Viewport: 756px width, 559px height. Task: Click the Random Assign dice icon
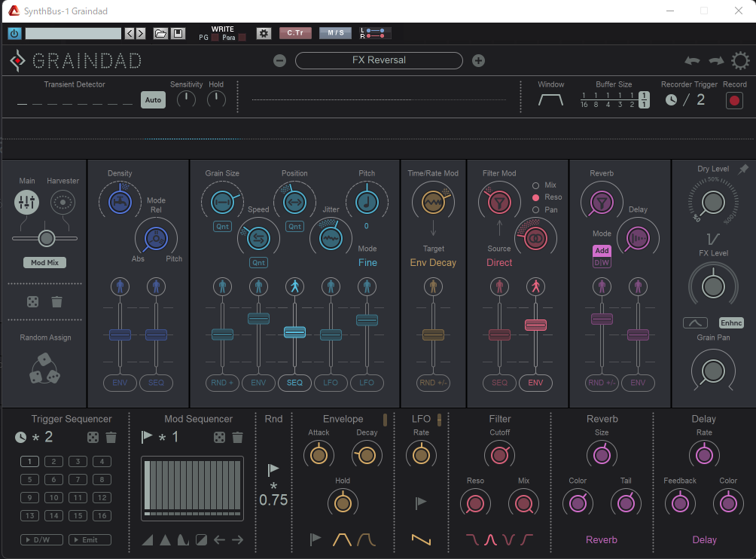pyautogui.click(x=44, y=368)
